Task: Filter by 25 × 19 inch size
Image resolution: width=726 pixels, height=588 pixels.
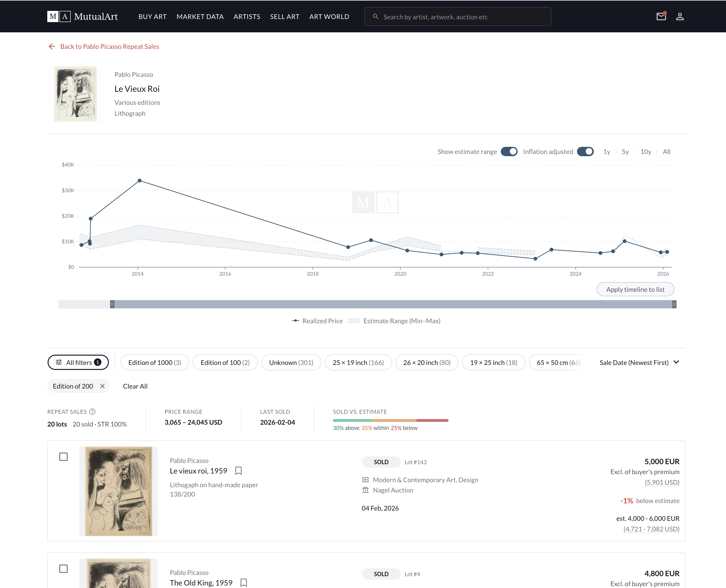Action: (x=358, y=362)
